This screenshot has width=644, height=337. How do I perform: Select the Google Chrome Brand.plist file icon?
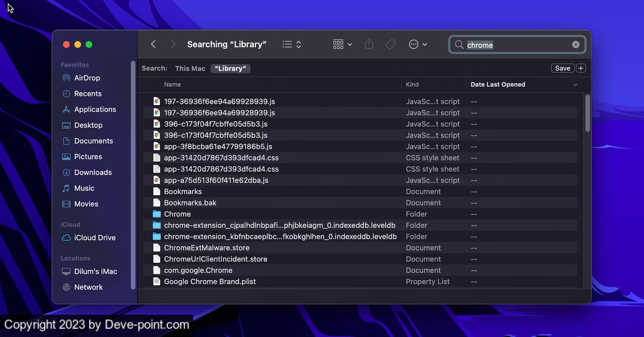click(x=157, y=282)
